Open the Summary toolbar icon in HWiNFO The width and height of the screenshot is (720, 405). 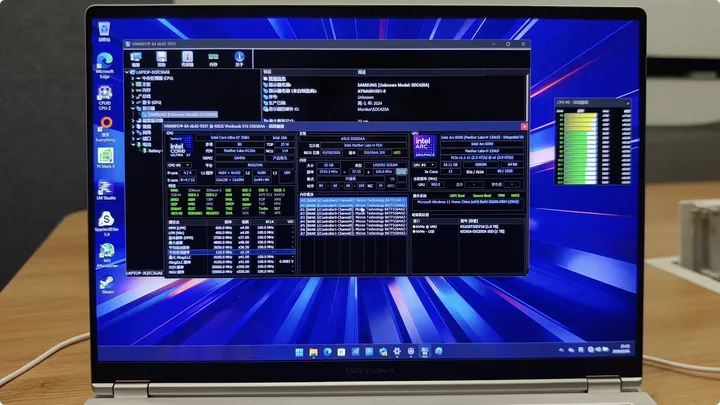(x=135, y=59)
